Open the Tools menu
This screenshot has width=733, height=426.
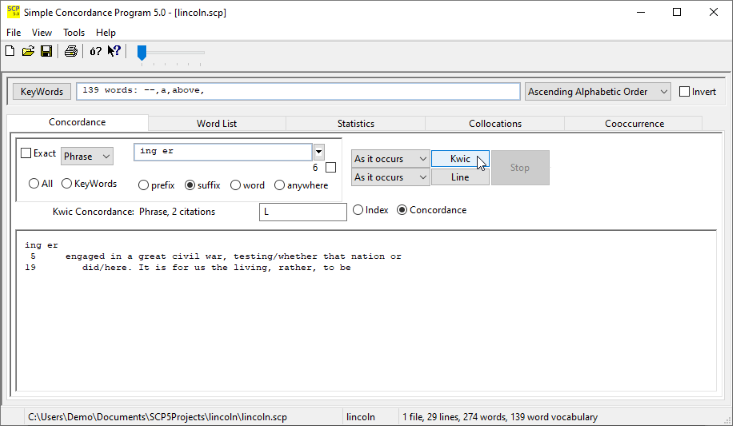74,33
